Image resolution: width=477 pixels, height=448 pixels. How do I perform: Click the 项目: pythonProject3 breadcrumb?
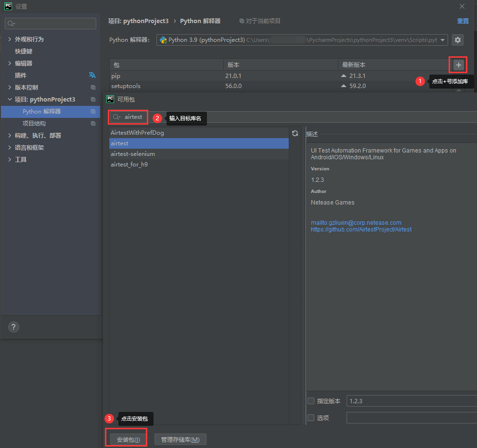(139, 21)
